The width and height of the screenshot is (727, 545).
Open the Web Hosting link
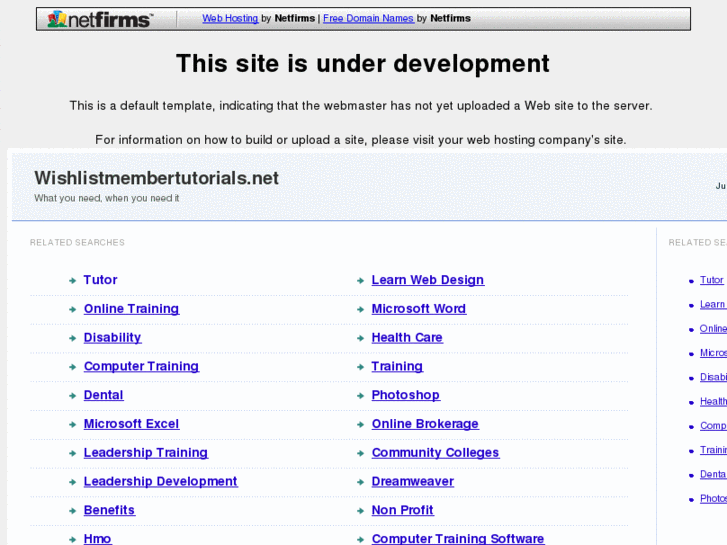pyautogui.click(x=230, y=19)
